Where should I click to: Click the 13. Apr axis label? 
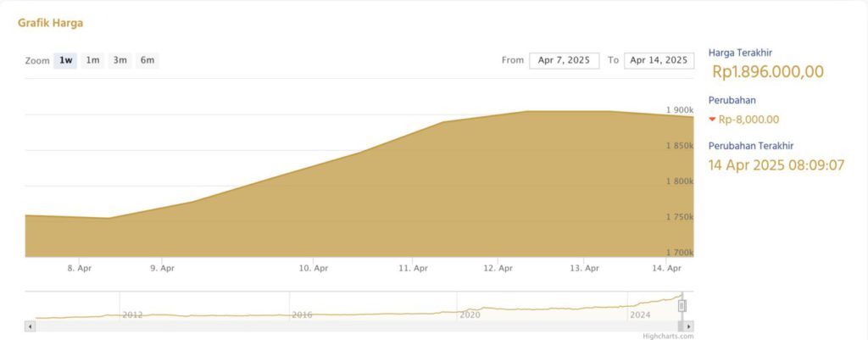(585, 268)
